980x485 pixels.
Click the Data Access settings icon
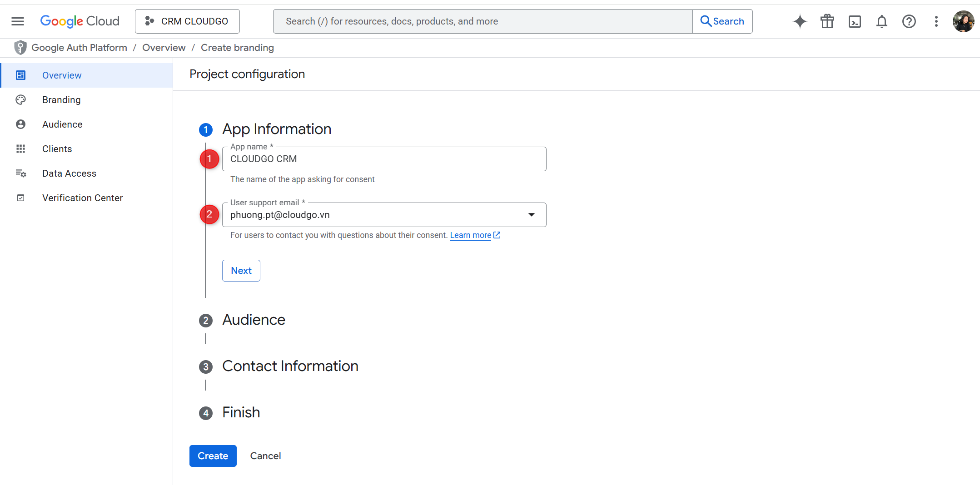point(21,173)
